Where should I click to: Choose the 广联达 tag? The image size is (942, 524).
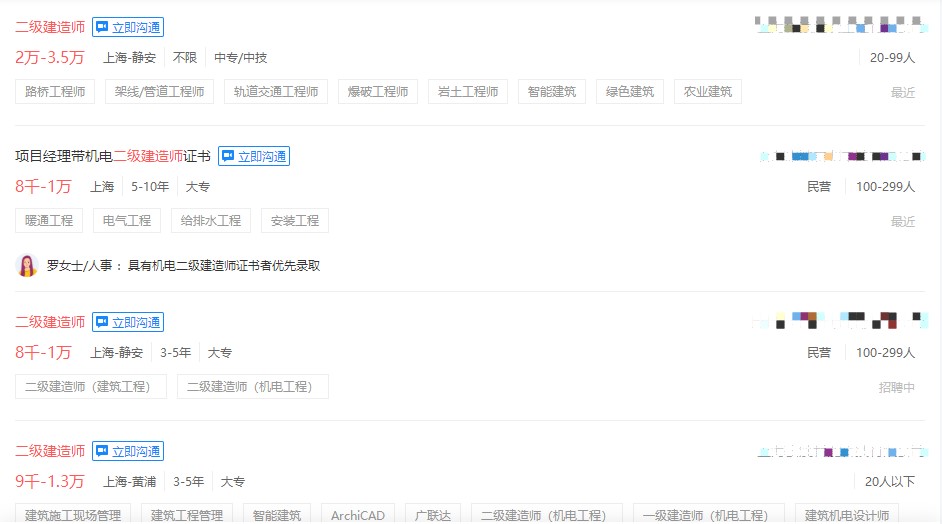point(433,515)
